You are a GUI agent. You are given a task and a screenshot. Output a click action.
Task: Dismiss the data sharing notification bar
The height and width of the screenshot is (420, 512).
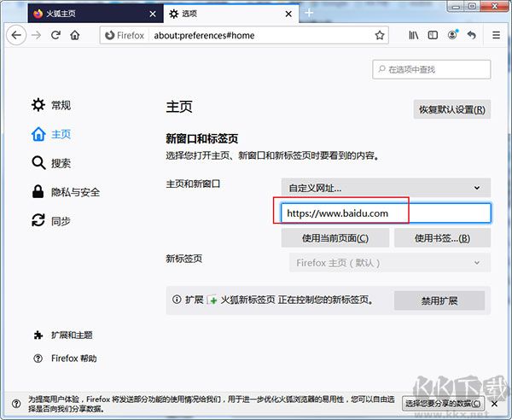495,404
